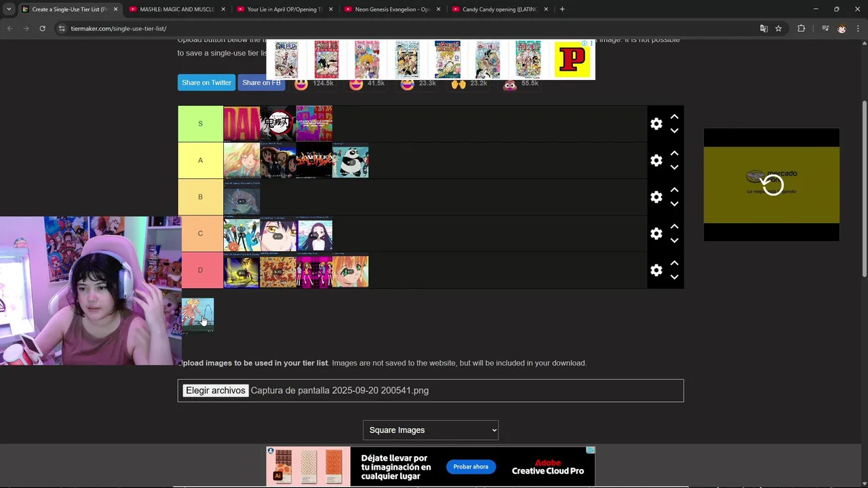Move B tier row down

click(674, 204)
